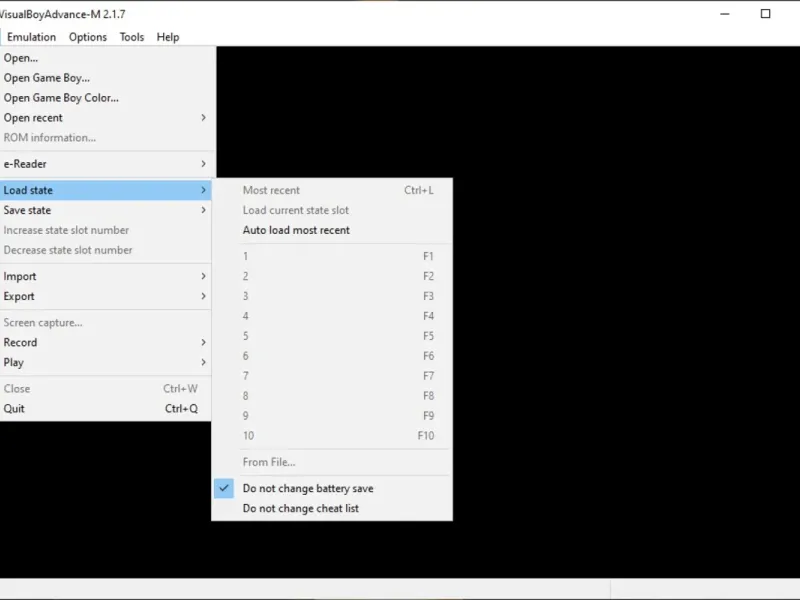Viewport: 800px width, 600px height.
Task: Select Open Game Boy... entry
Action: pos(106,78)
